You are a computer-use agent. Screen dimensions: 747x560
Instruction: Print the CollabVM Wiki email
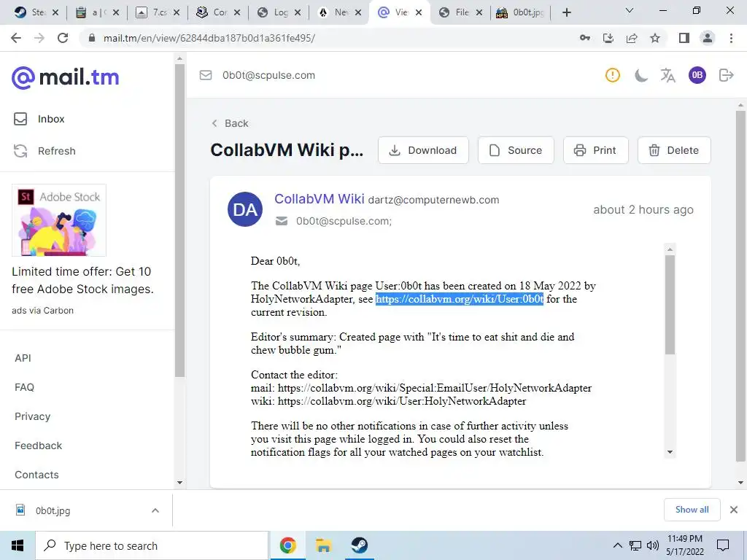595,150
